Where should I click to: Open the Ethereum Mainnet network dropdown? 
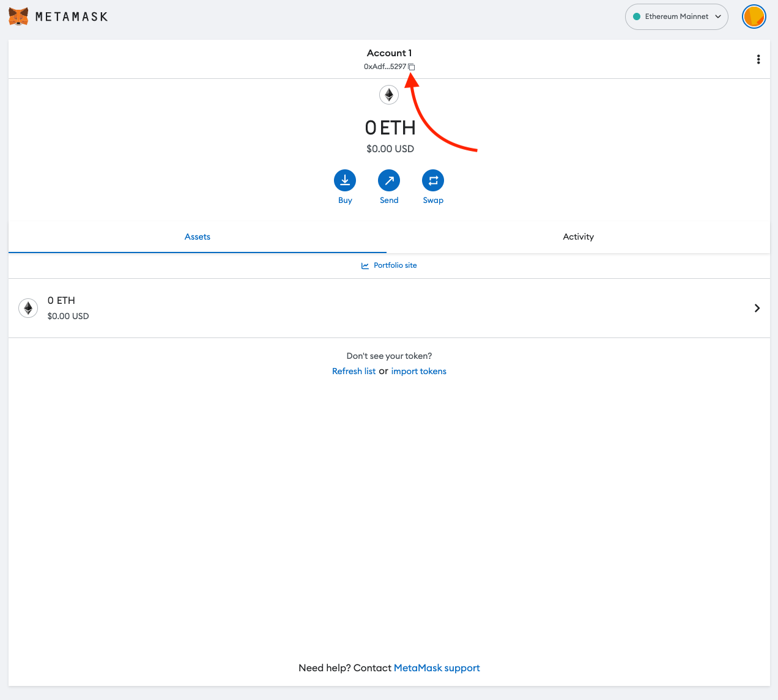click(676, 17)
